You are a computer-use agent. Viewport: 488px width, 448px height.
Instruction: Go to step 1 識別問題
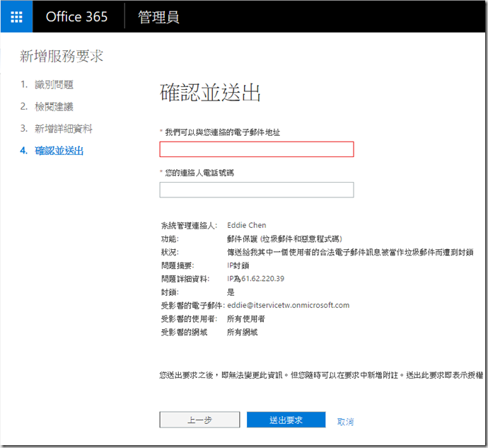(x=54, y=85)
